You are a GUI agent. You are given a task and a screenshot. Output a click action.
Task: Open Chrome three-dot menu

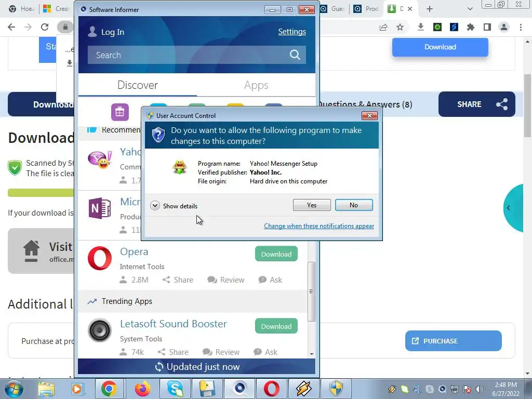pos(521,27)
